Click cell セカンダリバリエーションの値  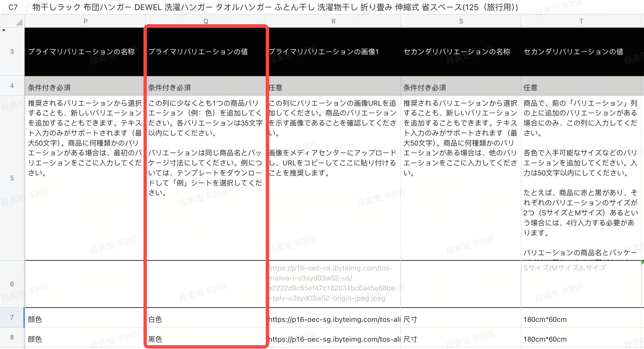581,52
